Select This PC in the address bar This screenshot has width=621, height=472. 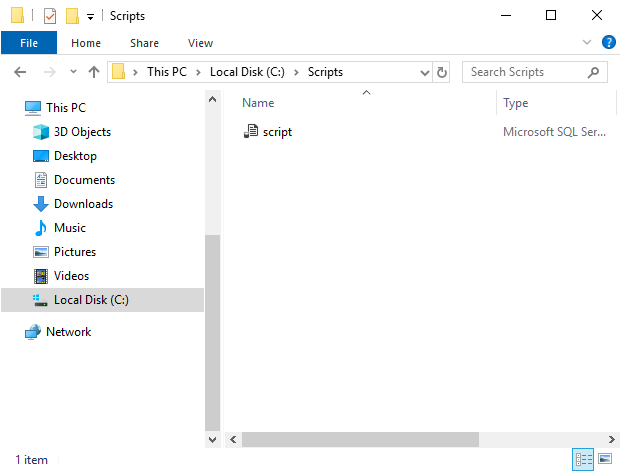click(x=167, y=72)
